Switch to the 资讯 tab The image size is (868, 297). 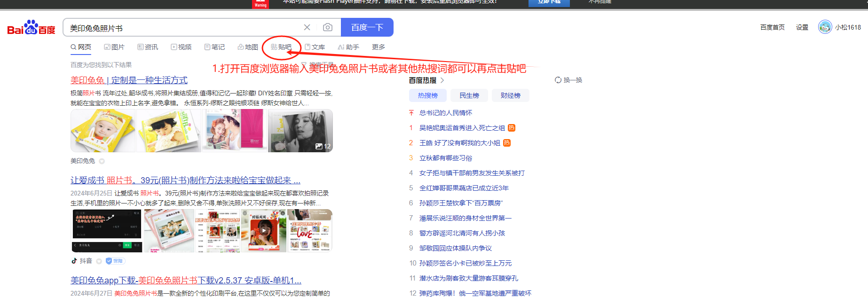tap(148, 47)
